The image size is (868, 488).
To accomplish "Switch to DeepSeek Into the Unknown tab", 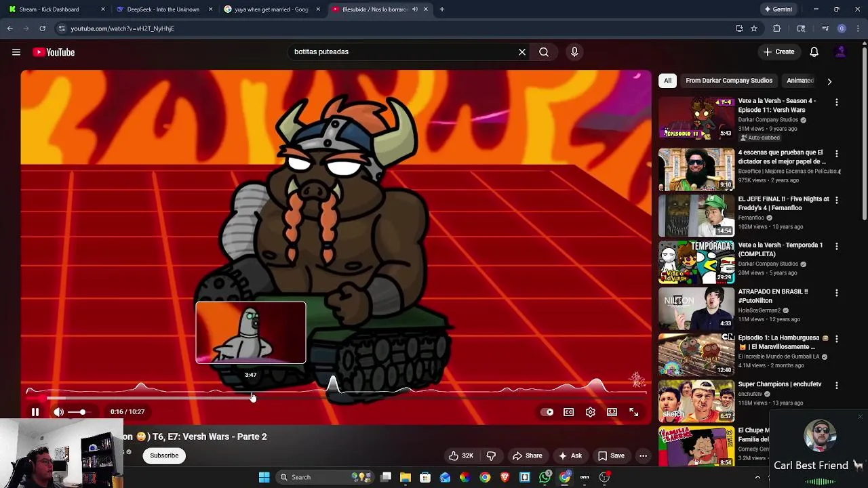I will 163,9.
